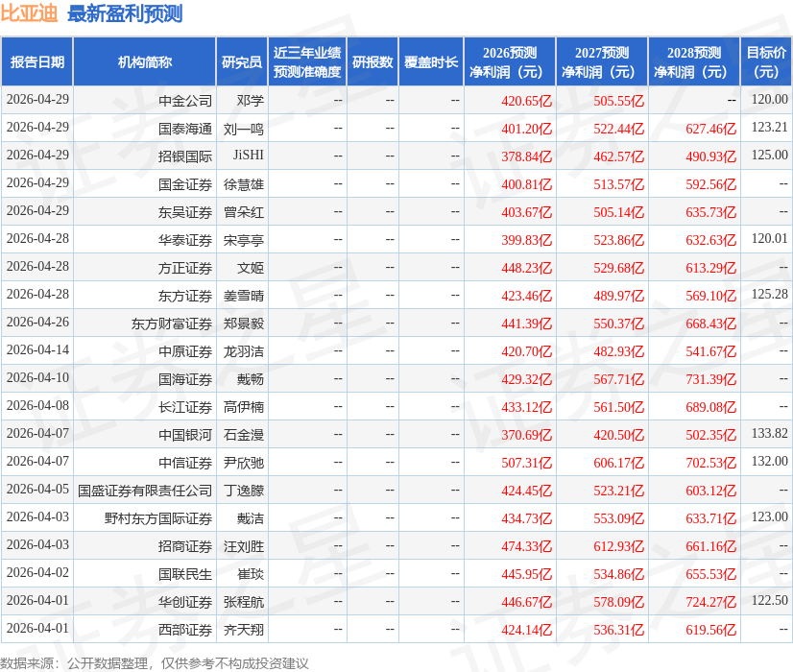
Task: Click the 比亚迪 stock name title
Action: pyautogui.click(x=30, y=13)
